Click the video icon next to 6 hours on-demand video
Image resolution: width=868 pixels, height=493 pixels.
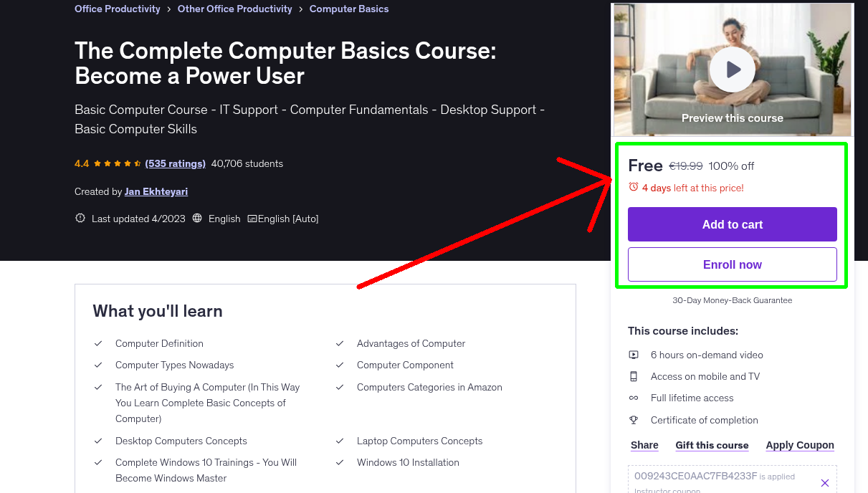tap(634, 355)
